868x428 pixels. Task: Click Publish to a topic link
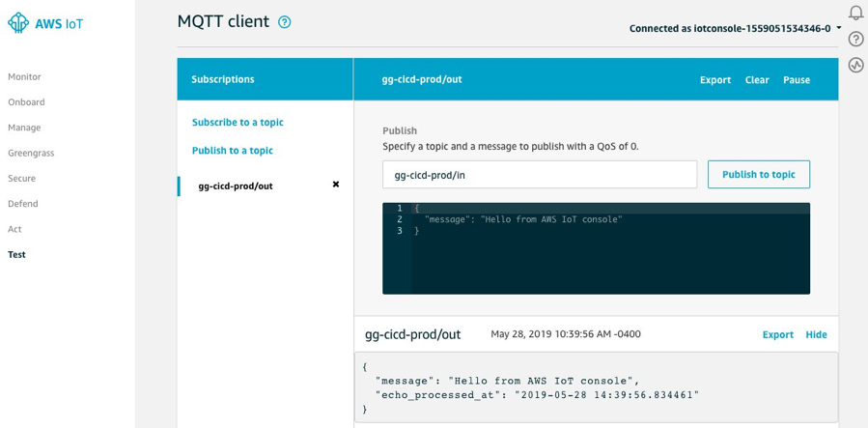pyautogui.click(x=233, y=151)
